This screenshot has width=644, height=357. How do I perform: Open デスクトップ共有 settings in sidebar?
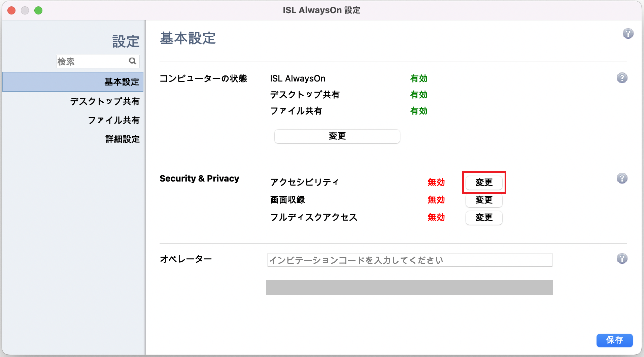pyautogui.click(x=105, y=101)
